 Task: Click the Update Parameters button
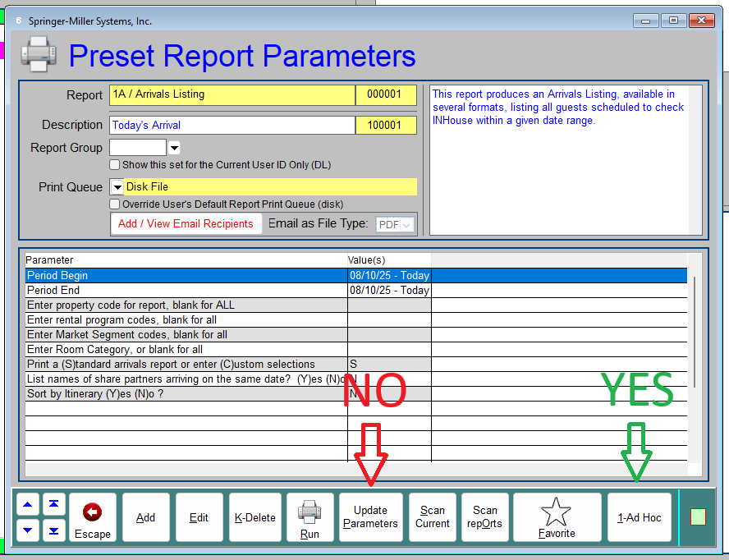coord(370,517)
